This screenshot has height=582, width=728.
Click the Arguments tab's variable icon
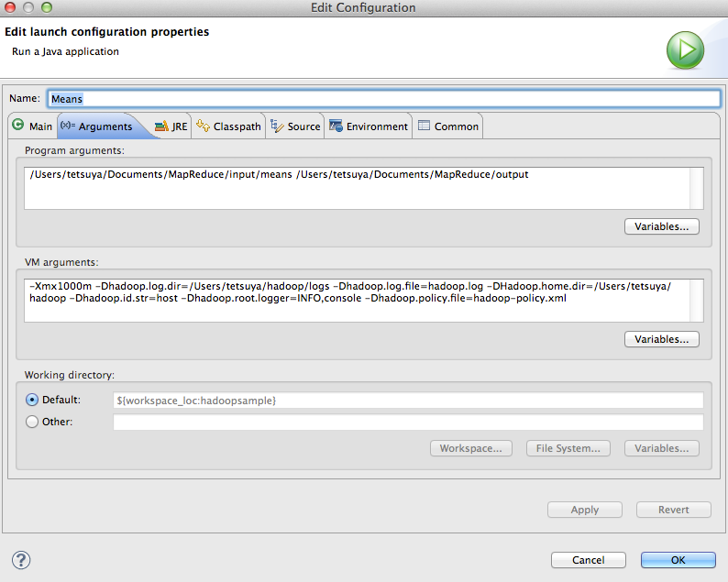click(68, 126)
